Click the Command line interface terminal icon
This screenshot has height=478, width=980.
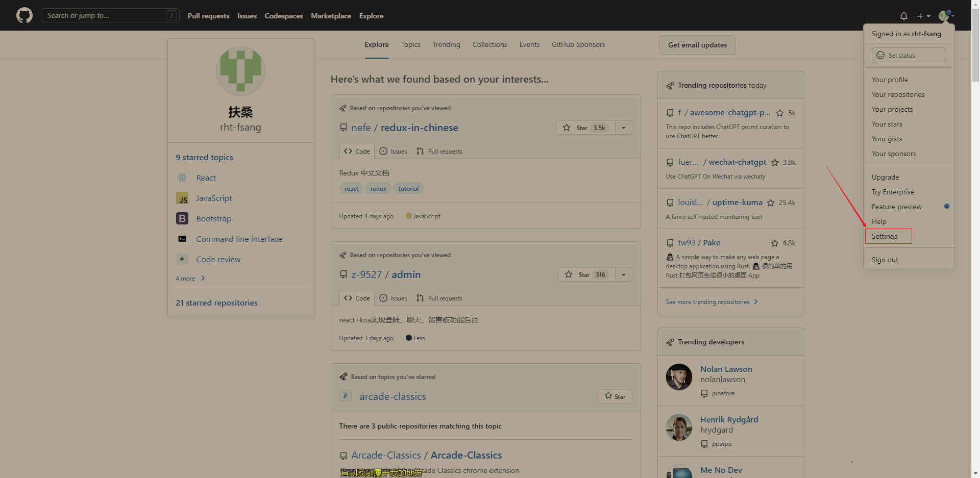[182, 239]
